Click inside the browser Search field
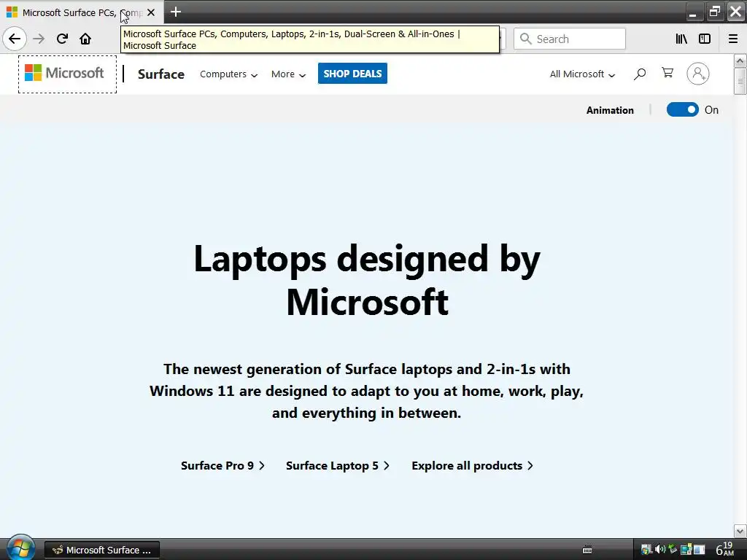The width and height of the screenshot is (747, 560). click(569, 39)
